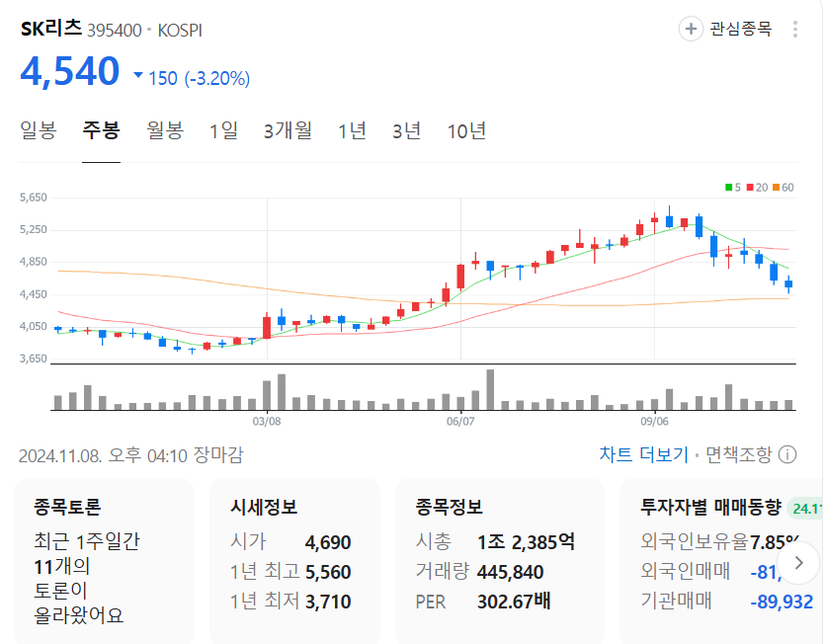Show the 3년 chart range
The width and height of the screenshot is (827, 644).
[407, 130]
